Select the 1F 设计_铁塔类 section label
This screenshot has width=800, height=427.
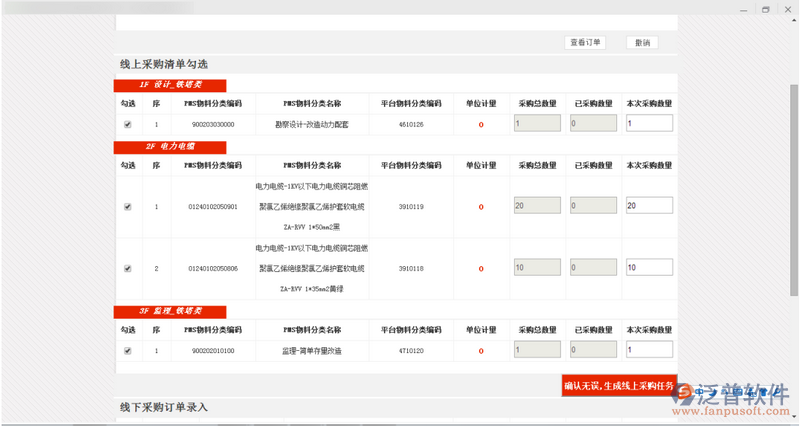[169, 85]
